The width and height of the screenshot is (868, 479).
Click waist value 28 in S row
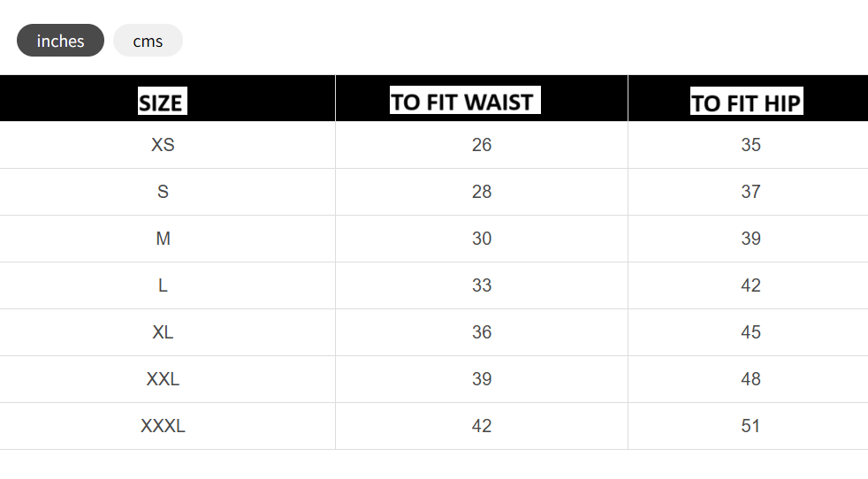click(x=482, y=192)
